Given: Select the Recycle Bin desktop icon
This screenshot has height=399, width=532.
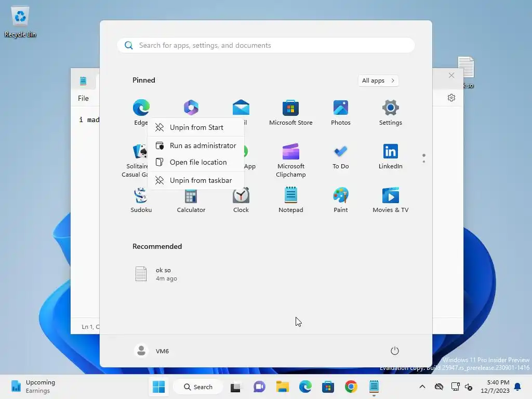Looking at the screenshot, I should click(20, 22).
